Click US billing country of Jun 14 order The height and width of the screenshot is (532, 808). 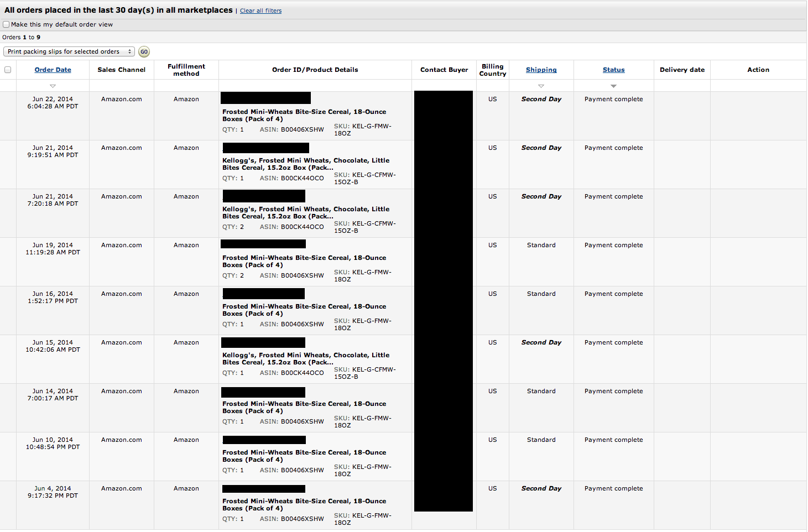tap(493, 391)
